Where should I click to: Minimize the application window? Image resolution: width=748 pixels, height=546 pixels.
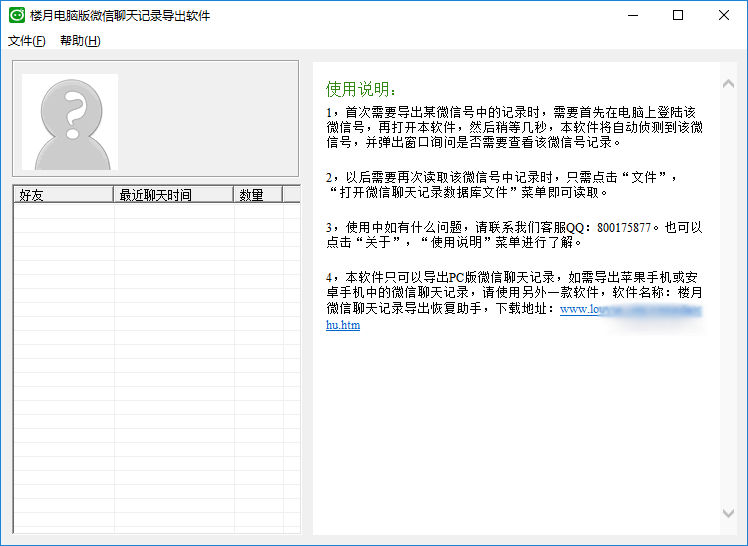(632, 15)
